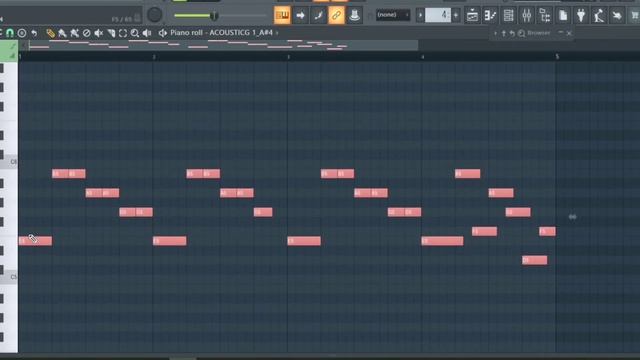Toggle auto scrolling arrow button
Image resolution: width=640 pixels, height=360 pixels.
[300, 16]
